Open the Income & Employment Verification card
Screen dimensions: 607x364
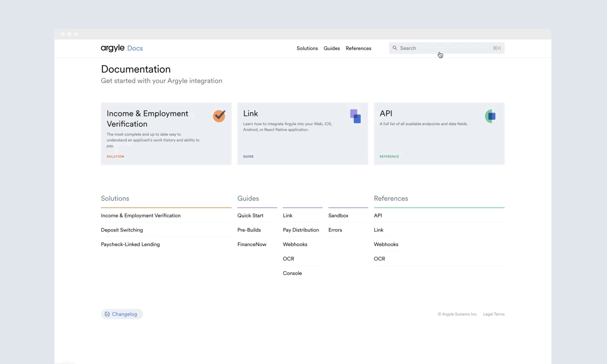(166, 133)
